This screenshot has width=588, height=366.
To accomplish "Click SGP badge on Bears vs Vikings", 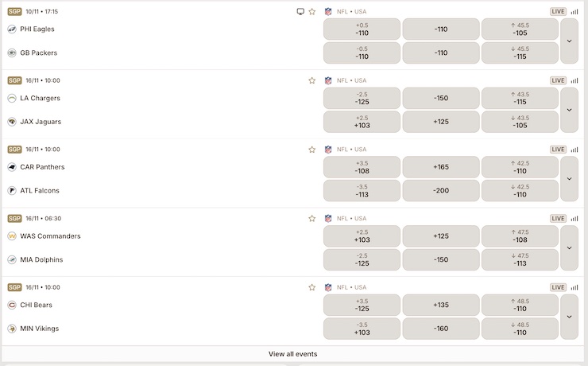I will click(x=14, y=287).
